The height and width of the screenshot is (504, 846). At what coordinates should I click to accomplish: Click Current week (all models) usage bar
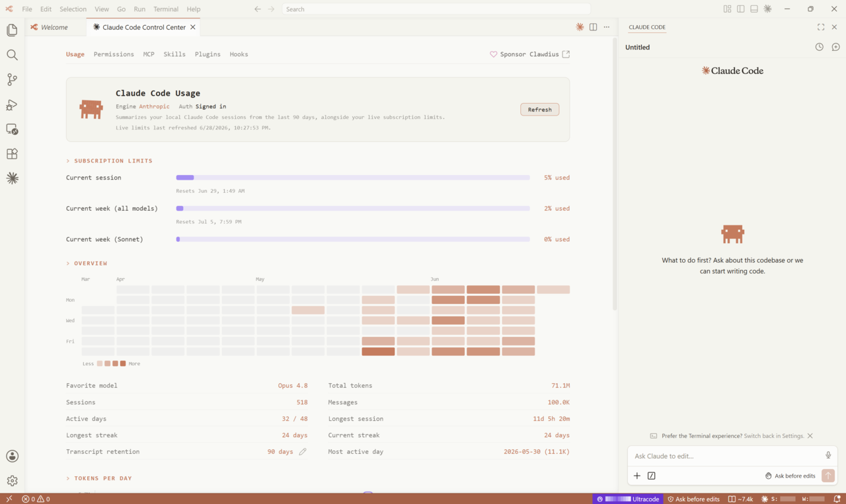click(x=353, y=208)
